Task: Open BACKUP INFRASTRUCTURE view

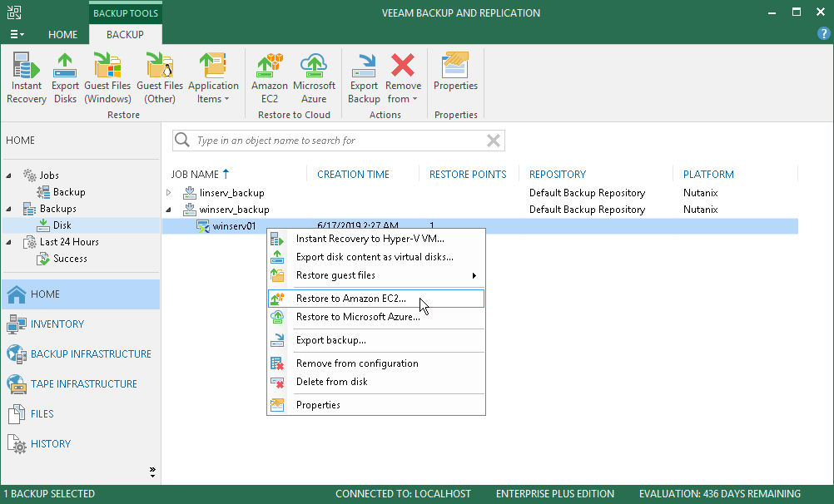Action: pyautogui.click(x=81, y=354)
